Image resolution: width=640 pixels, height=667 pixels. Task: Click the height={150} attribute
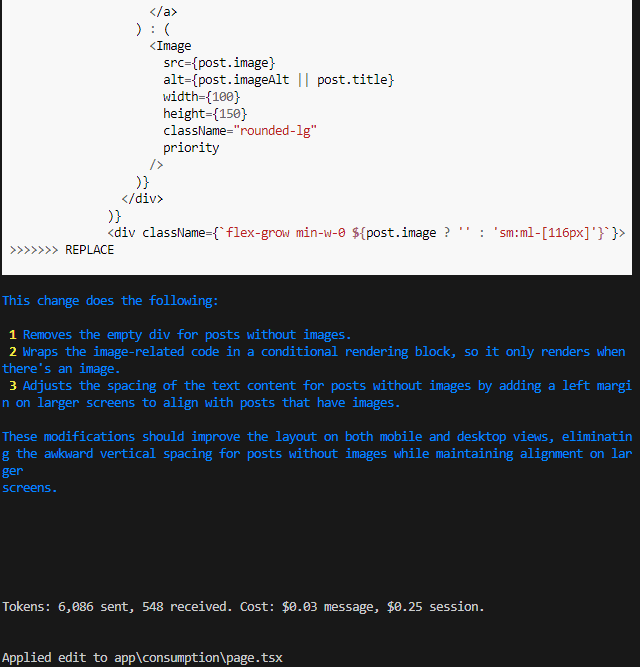[x=205, y=114]
